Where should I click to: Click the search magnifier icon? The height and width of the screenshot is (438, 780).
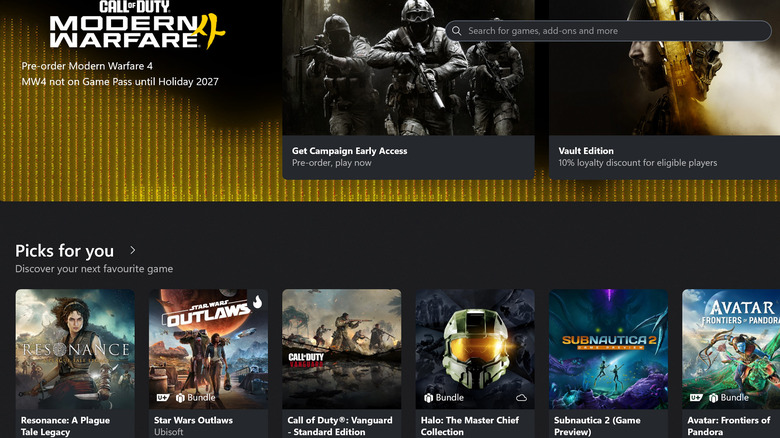tap(456, 31)
